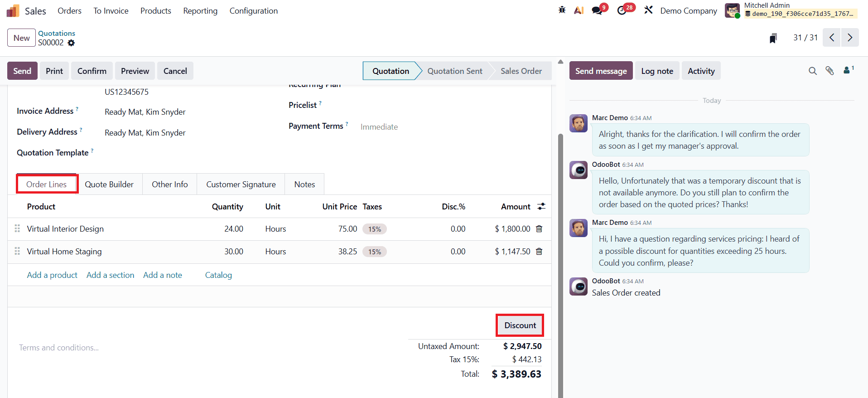Click unit price 75.00
This screenshot has width=868, height=398.
pyautogui.click(x=347, y=229)
